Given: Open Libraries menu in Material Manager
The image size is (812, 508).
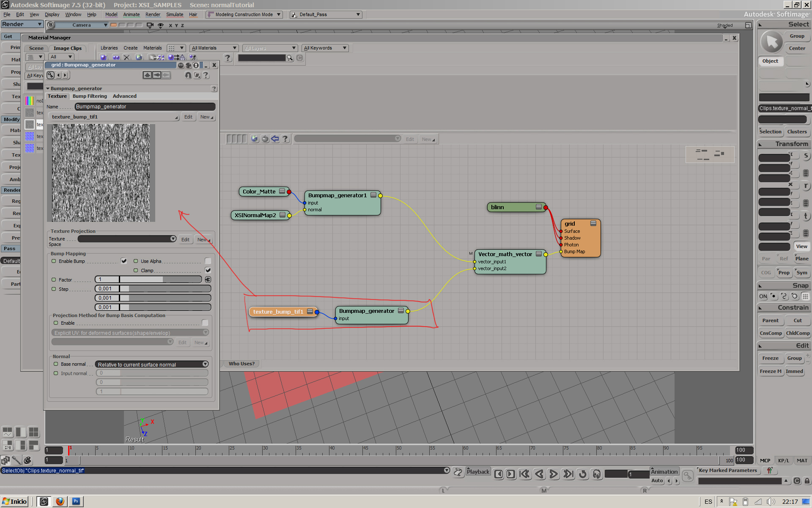Looking at the screenshot, I should [109, 48].
